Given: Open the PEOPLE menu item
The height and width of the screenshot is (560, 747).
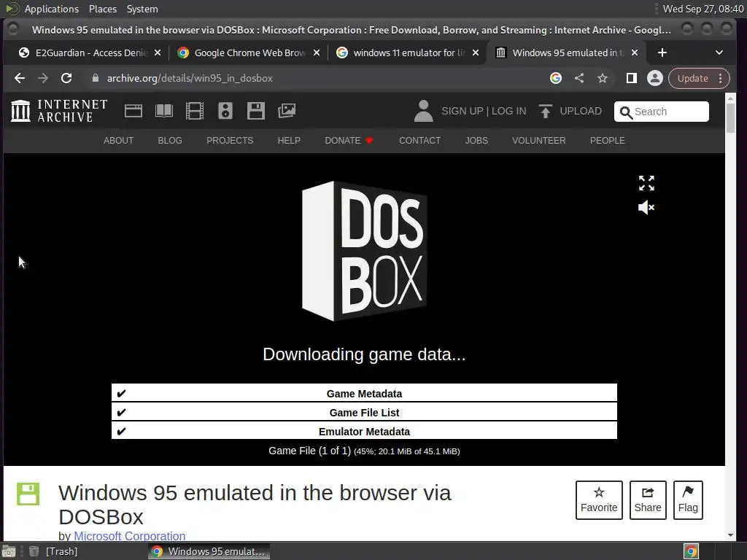Looking at the screenshot, I should [x=608, y=141].
